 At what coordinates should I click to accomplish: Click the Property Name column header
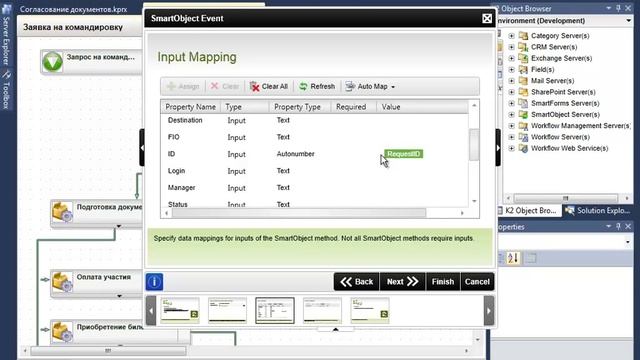click(191, 107)
